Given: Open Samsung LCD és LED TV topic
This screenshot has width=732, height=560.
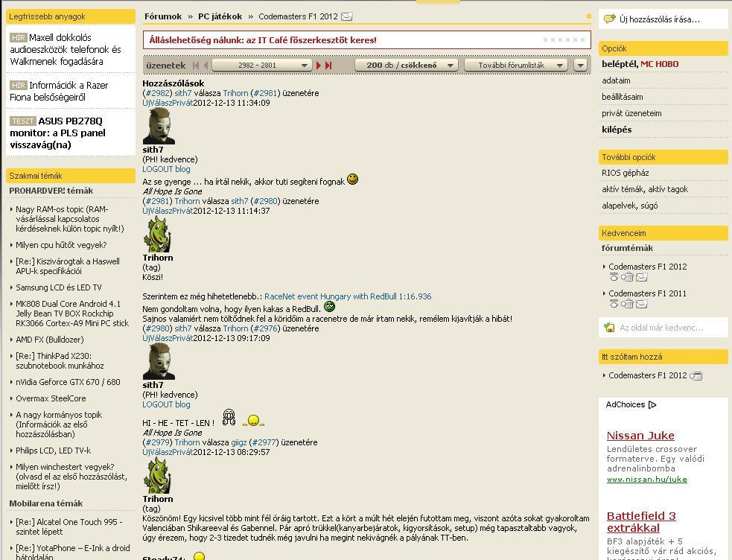Looking at the screenshot, I should (x=58, y=287).
